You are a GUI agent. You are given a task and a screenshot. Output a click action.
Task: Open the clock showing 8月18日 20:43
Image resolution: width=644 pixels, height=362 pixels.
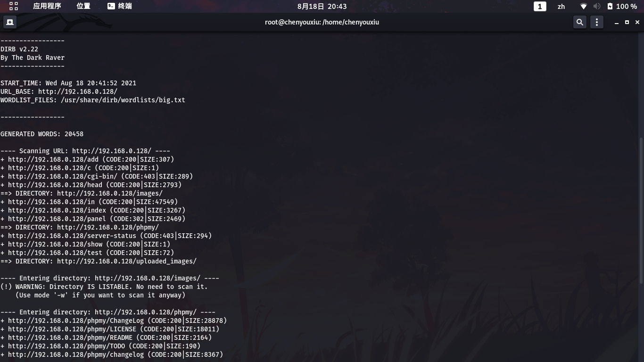[322, 6]
